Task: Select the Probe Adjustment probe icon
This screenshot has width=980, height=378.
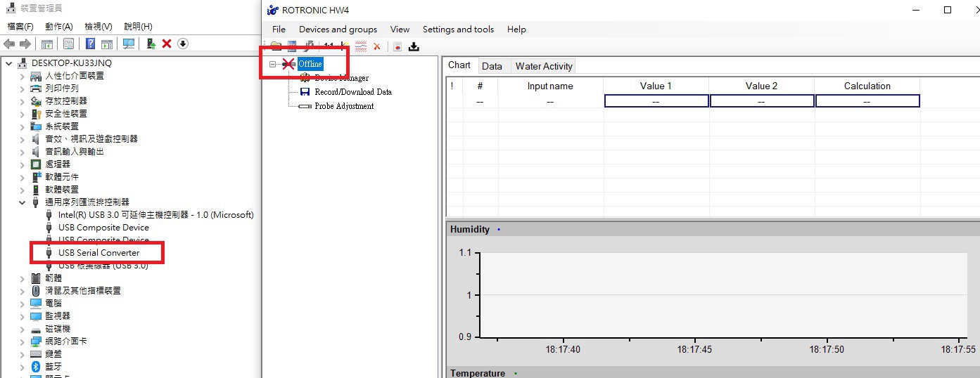Action: click(305, 106)
